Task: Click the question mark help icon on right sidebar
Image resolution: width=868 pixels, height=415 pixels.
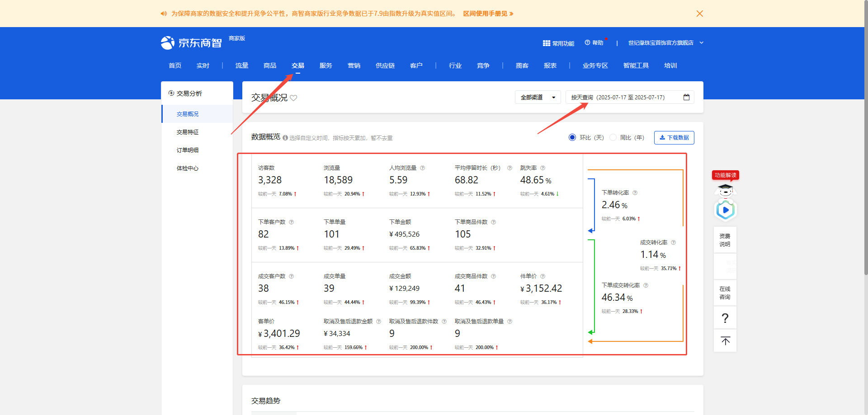Action: point(725,318)
